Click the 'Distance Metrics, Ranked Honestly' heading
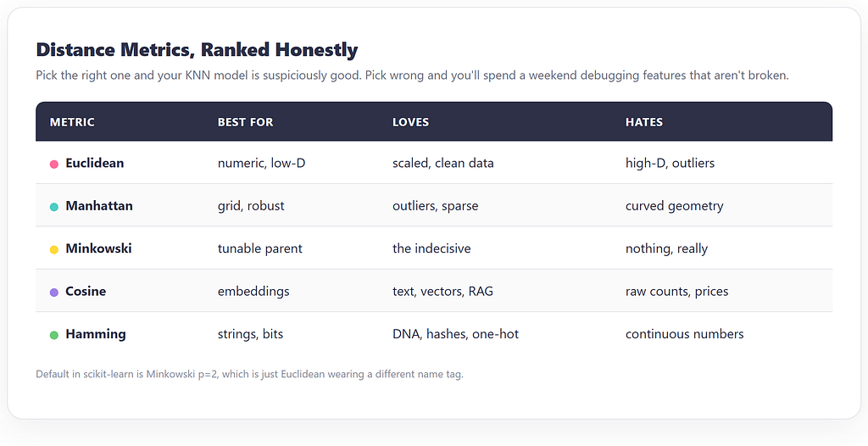The height and width of the screenshot is (446, 868). tap(197, 50)
